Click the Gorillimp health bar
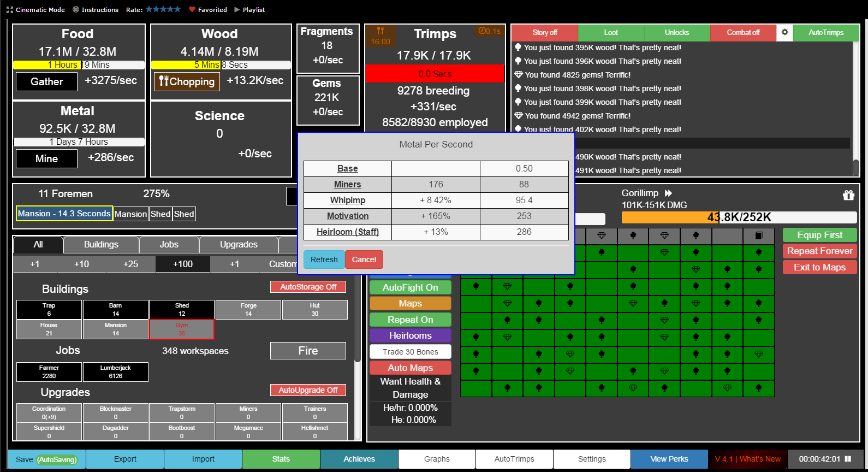Screen dimensions: 868x472 coord(739,217)
